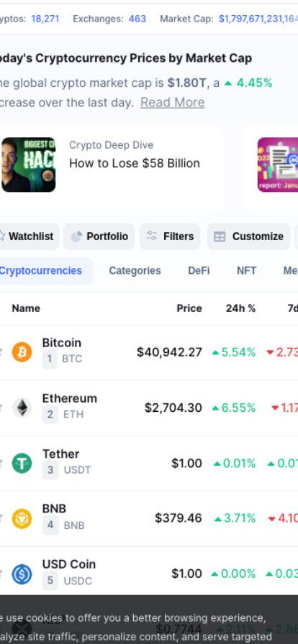Open Filters with the sliders icon

click(170, 236)
